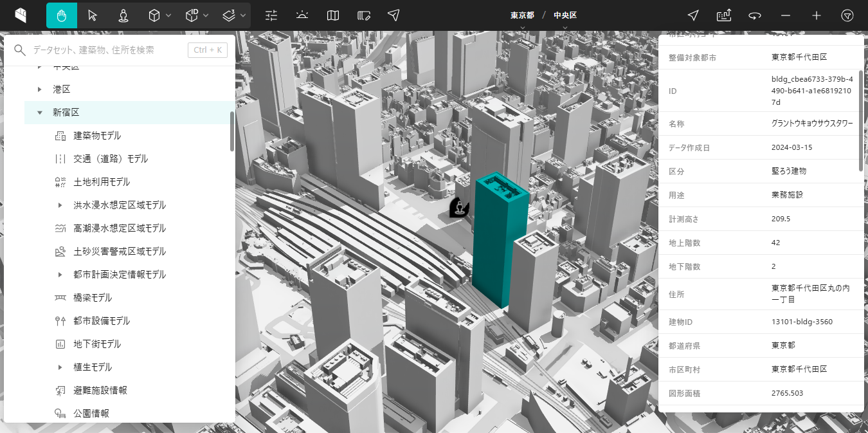Select 建築物モデル dataset
Viewport: 868px width, 433px height.
[97, 136]
